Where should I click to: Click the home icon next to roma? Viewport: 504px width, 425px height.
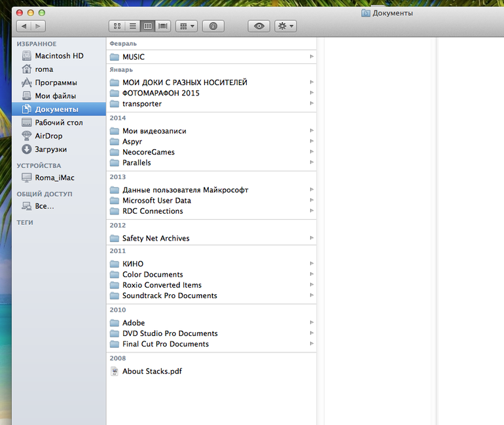[26, 69]
